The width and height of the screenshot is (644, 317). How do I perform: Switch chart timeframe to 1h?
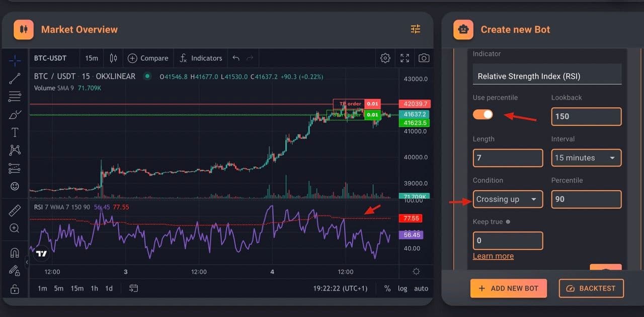[x=94, y=288]
